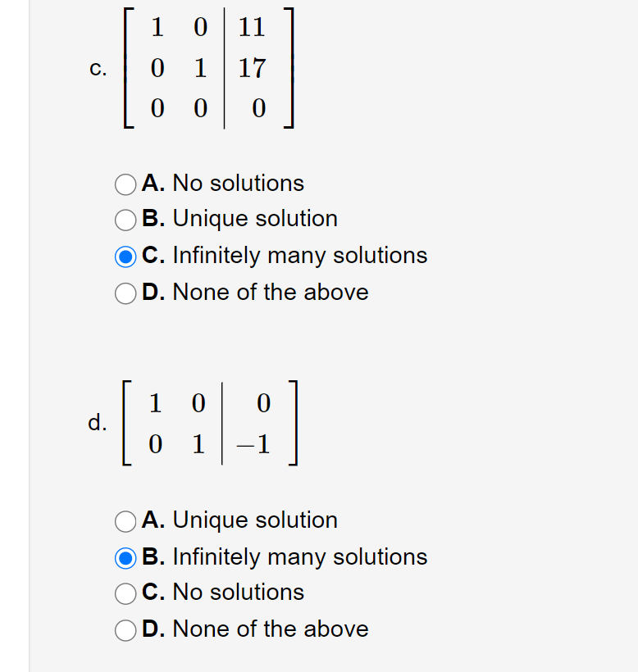Choose A. Unique solution for question d
Screen dimensions: 638x672
click(x=125, y=521)
